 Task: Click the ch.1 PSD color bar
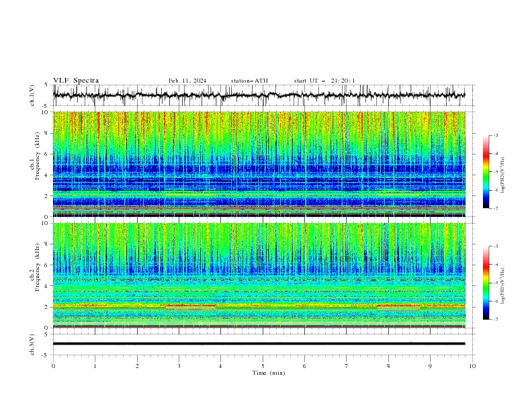click(x=486, y=172)
